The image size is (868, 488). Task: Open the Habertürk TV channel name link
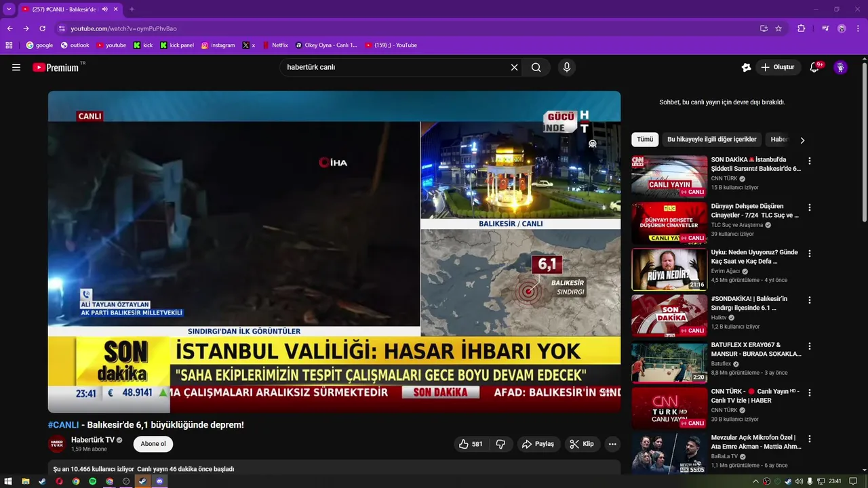(x=93, y=440)
